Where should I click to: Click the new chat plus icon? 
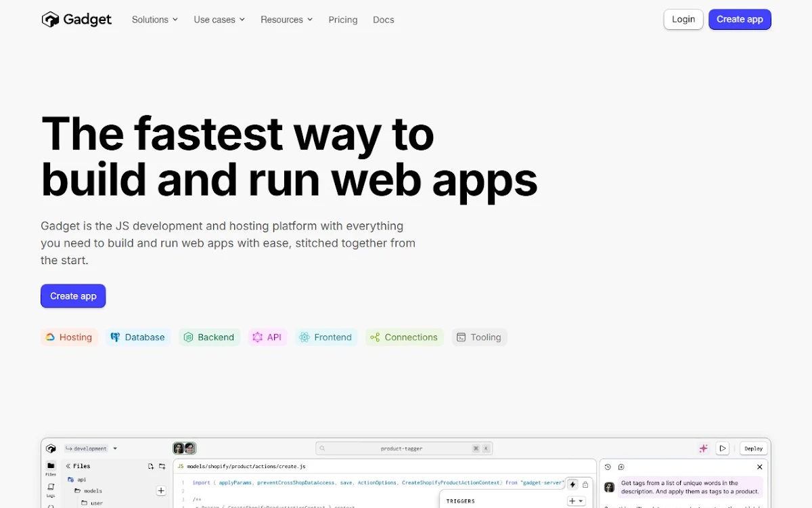point(621,467)
